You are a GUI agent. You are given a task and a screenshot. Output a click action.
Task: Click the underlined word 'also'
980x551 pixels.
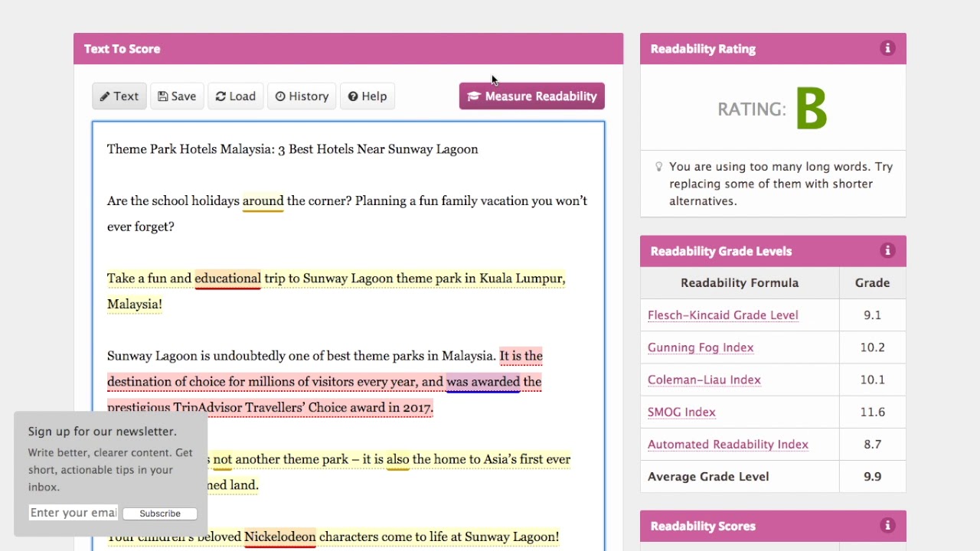(397, 459)
